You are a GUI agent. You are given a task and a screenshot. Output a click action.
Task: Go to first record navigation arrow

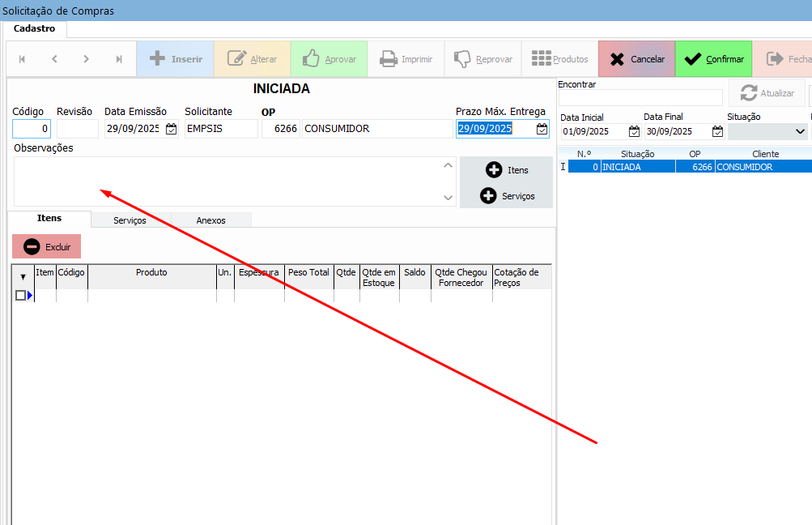[22, 59]
